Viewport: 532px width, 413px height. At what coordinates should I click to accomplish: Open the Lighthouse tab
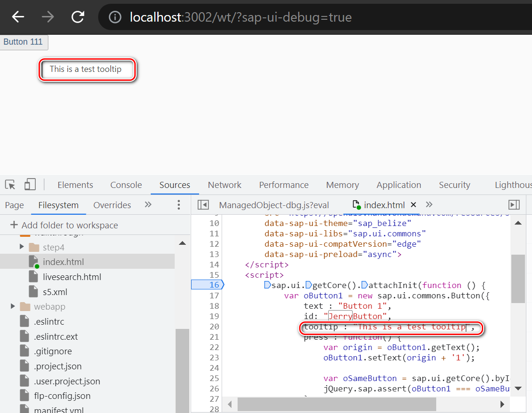click(x=513, y=185)
